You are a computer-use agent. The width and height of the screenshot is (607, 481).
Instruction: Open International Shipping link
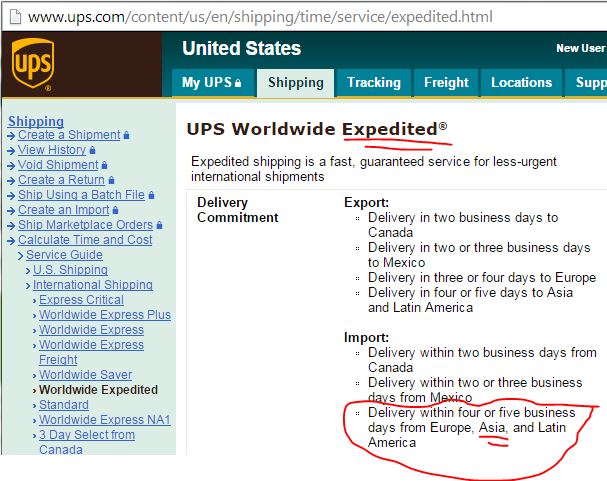tap(93, 285)
